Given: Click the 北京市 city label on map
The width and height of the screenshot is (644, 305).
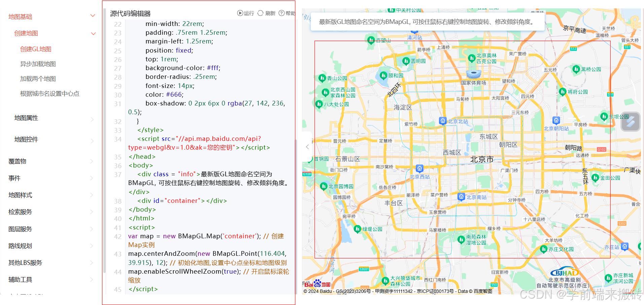Looking at the screenshot, I should 482,159.
